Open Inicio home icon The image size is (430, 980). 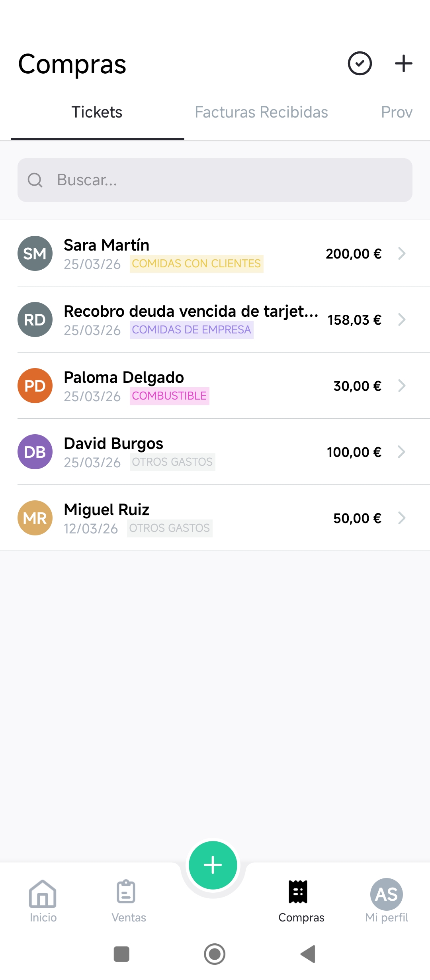coord(43,894)
